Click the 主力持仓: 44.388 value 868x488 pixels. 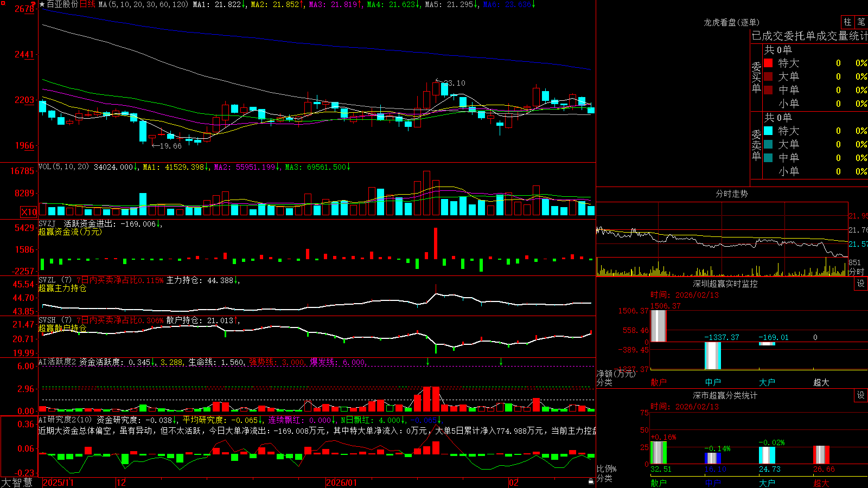click(200, 280)
